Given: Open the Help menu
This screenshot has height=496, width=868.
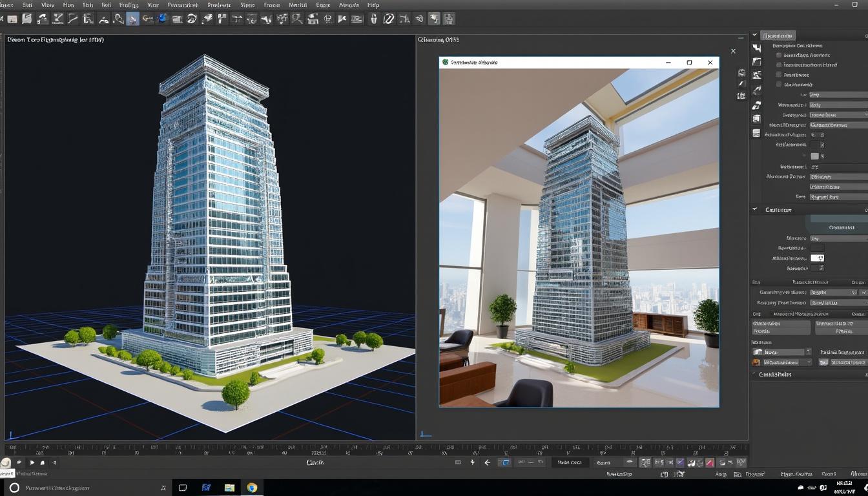Looking at the screenshot, I should coord(373,5).
